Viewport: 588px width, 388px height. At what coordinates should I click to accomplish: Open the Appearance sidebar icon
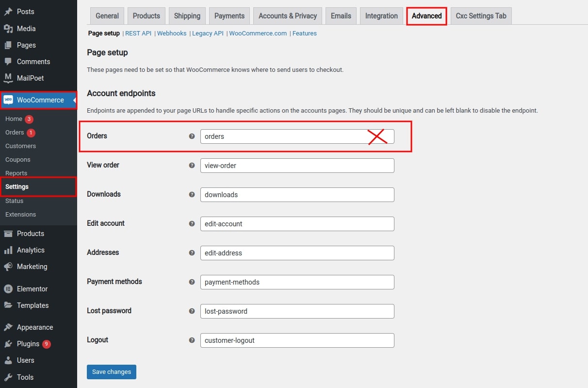[x=8, y=327]
